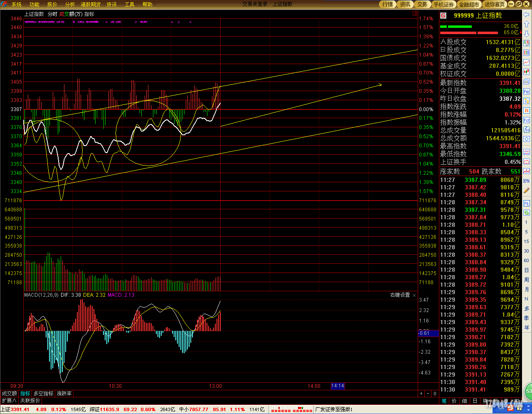This screenshot has width=532, height=414.
Task: Select 1-minute period in right sidebar
Action: pyautogui.click(x=526, y=223)
